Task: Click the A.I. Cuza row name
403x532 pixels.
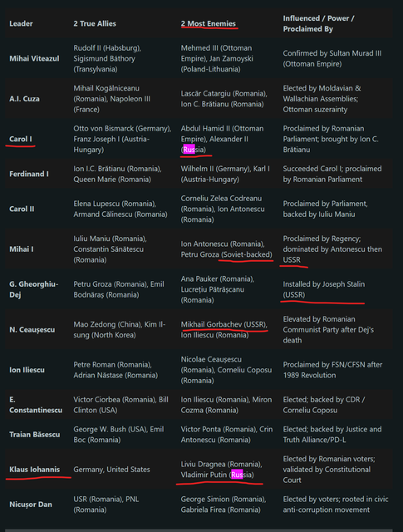Action: coord(24,99)
